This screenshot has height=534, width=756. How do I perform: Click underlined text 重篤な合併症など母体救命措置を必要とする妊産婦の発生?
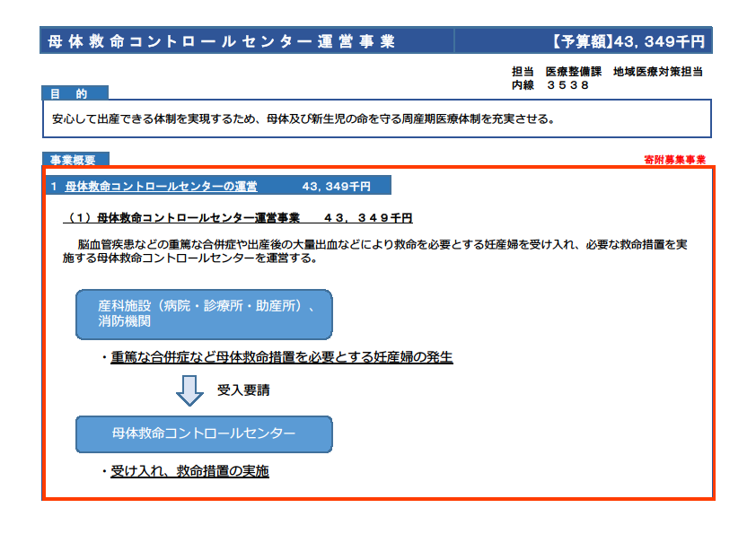coord(282,357)
